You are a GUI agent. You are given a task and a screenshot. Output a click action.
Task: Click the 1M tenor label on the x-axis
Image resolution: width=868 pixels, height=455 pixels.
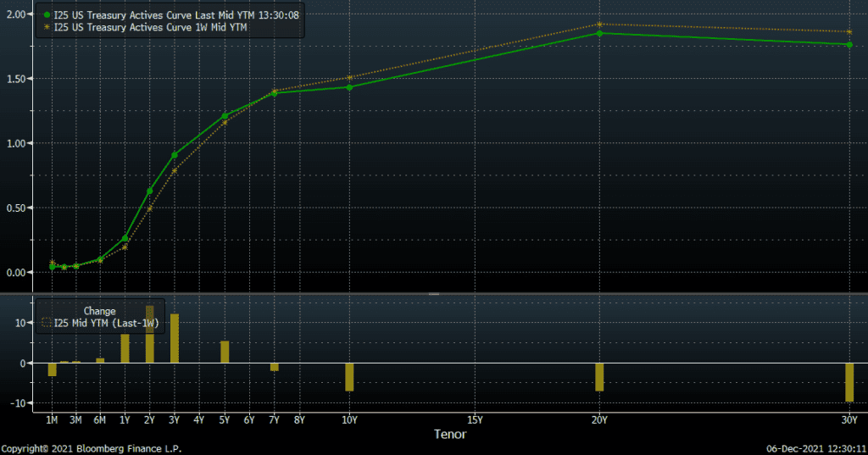[x=52, y=420]
